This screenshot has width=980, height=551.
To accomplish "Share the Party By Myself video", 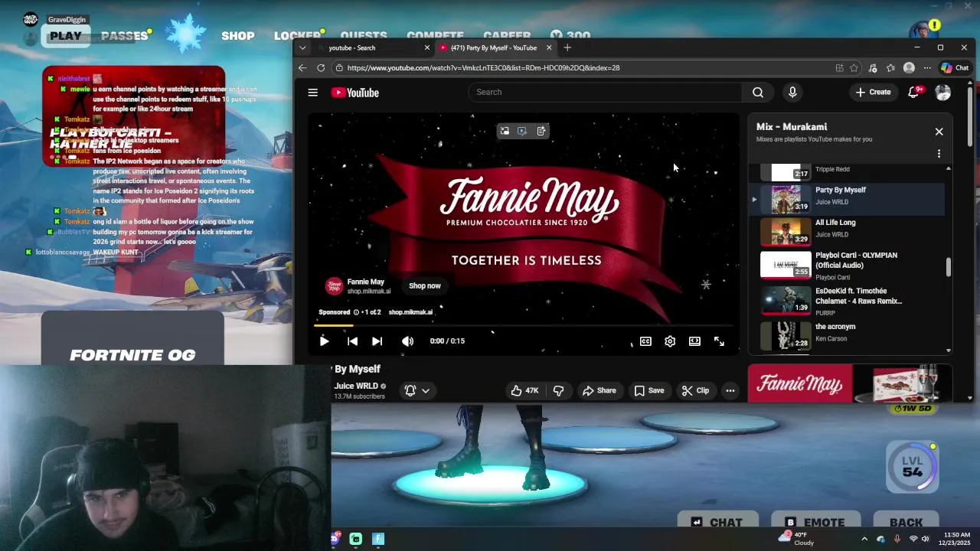I will [599, 390].
